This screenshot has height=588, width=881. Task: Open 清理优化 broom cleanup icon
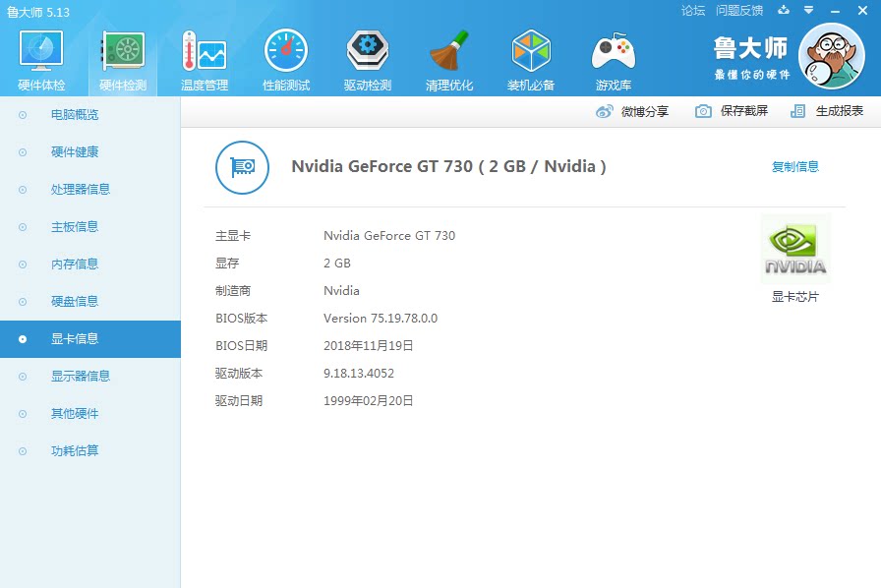[449, 50]
